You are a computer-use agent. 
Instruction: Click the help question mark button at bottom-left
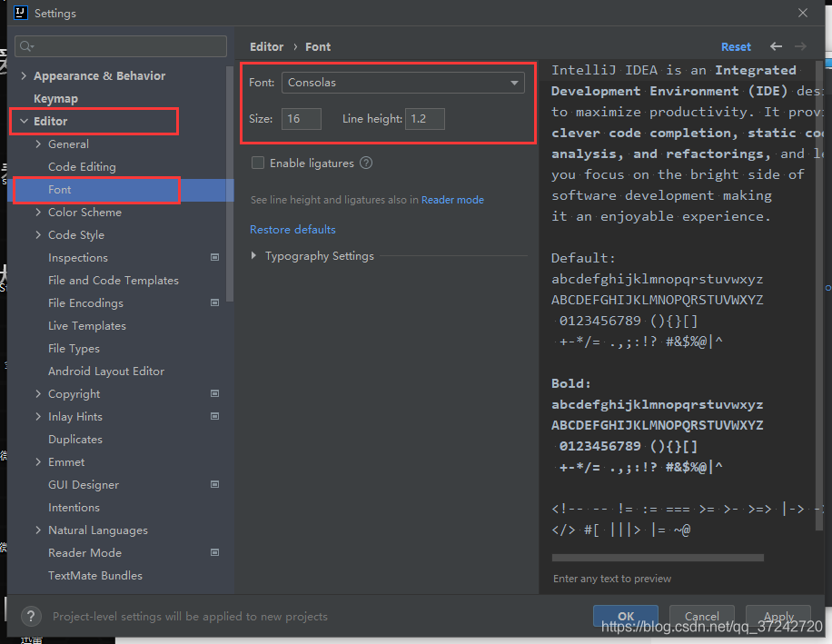click(x=31, y=616)
